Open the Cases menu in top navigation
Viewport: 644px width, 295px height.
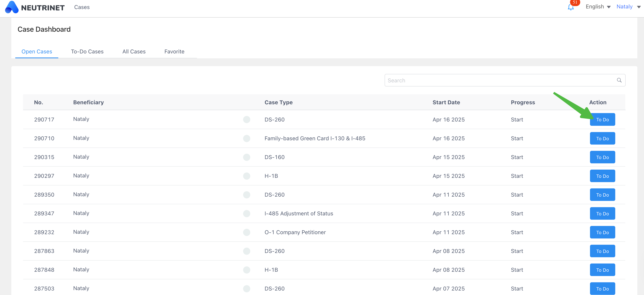[82, 7]
